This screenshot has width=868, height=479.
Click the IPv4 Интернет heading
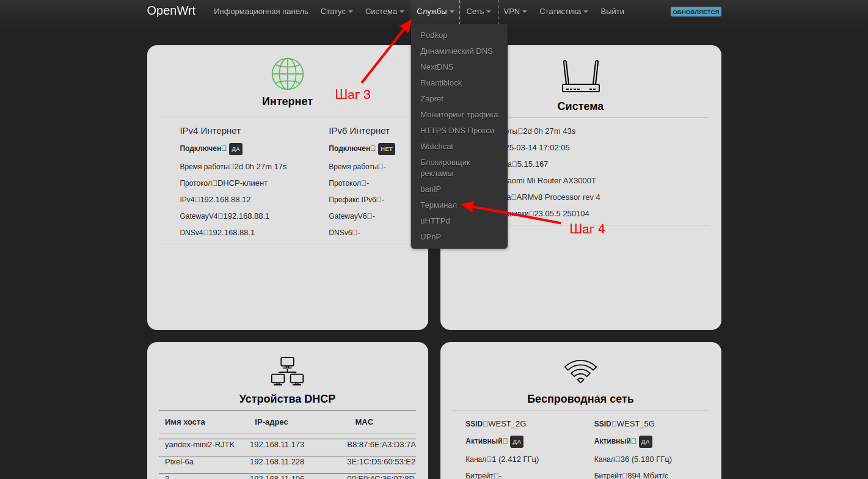tap(210, 131)
